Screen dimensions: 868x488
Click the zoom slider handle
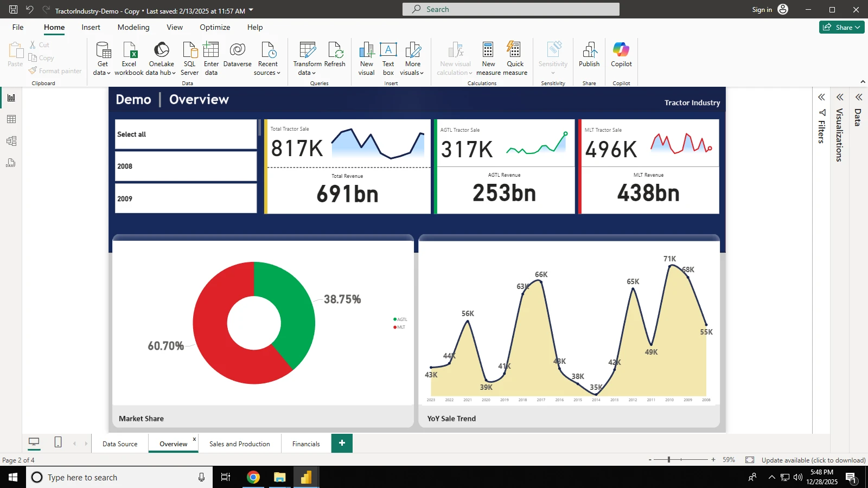pos(669,459)
